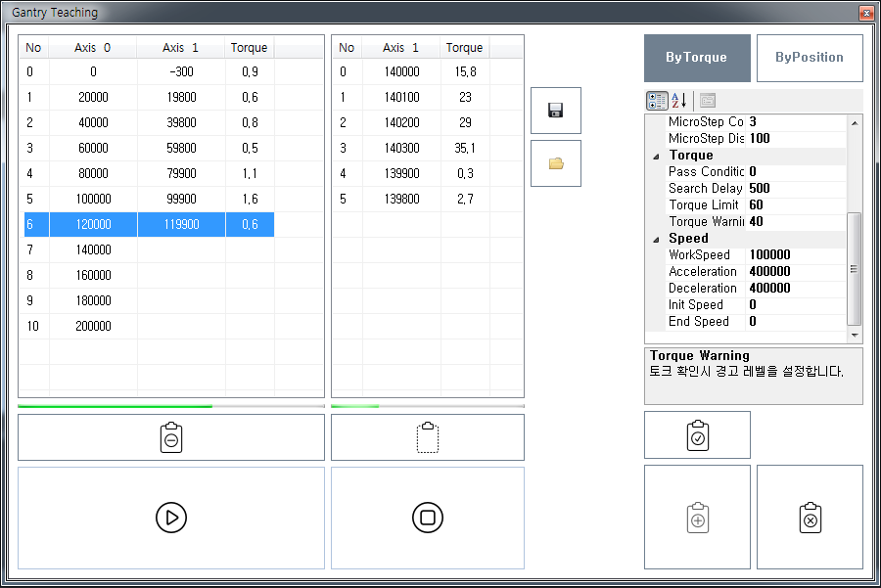The image size is (881, 588).
Task: Click the Axis 0 column header
Action: click(93, 48)
